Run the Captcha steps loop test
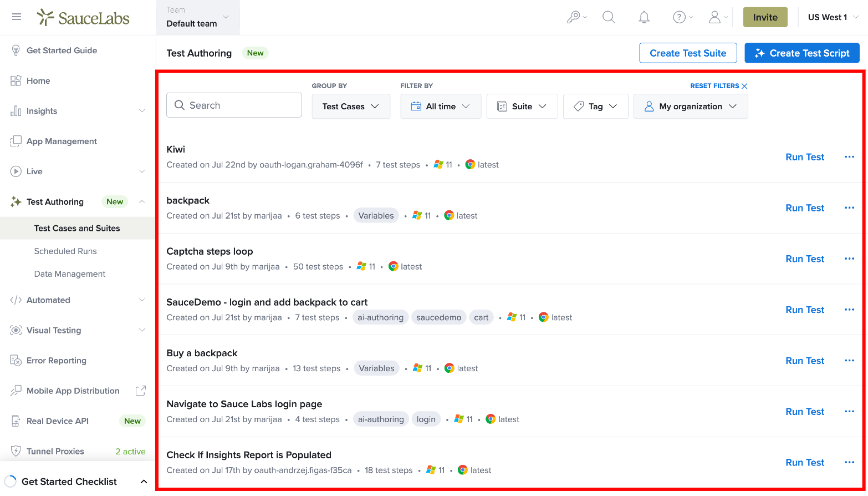The height and width of the screenshot is (496, 868). [x=805, y=259]
